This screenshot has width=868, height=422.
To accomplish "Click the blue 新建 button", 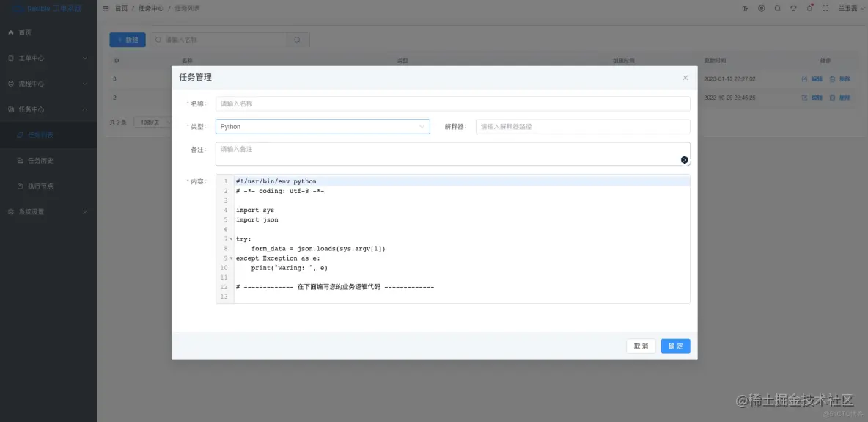I will (x=128, y=40).
